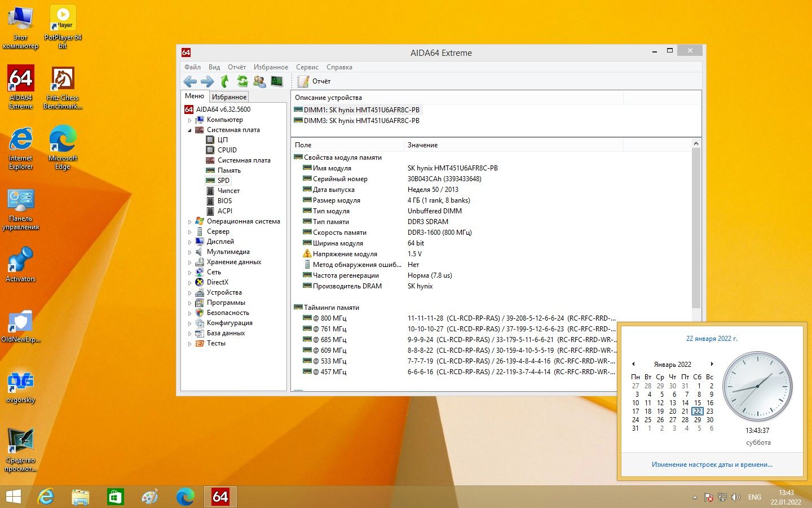Open the Windows Start button
This screenshot has height=508, width=812.
[13, 497]
